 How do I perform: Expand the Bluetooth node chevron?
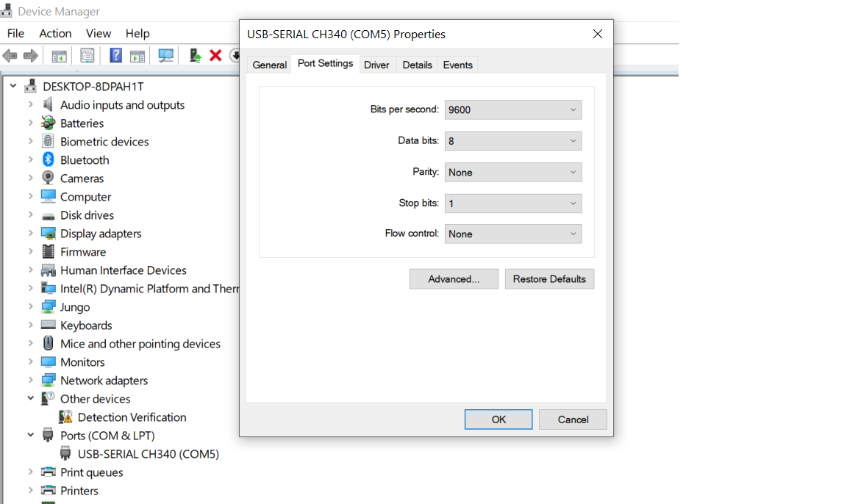31,159
